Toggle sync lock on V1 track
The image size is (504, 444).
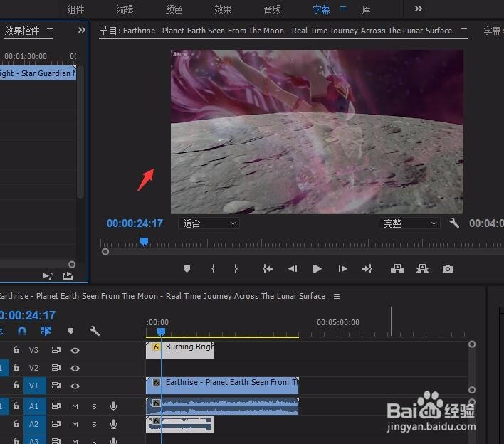coord(56,385)
